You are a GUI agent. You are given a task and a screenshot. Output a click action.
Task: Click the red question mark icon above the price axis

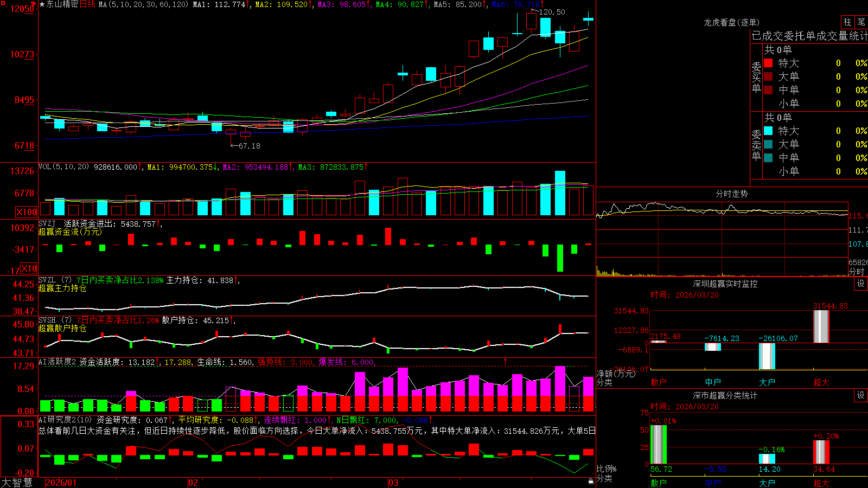coord(34,4)
